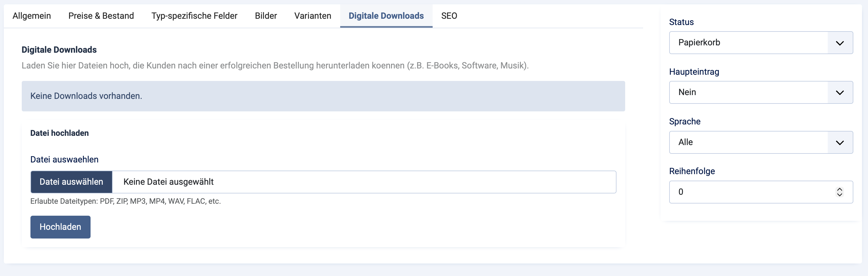Switch to the Allgemein tab
868x276 pixels.
(x=31, y=15)
